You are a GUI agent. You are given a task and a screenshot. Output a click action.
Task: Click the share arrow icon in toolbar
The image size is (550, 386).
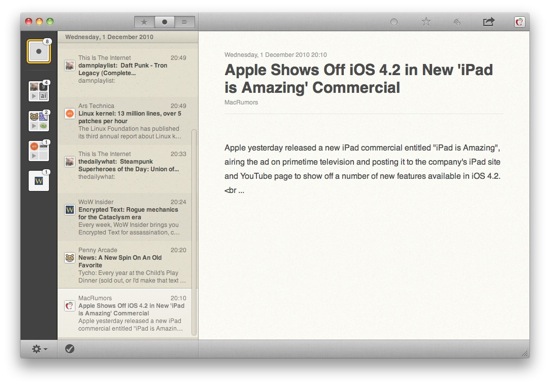tap(488, 22)
